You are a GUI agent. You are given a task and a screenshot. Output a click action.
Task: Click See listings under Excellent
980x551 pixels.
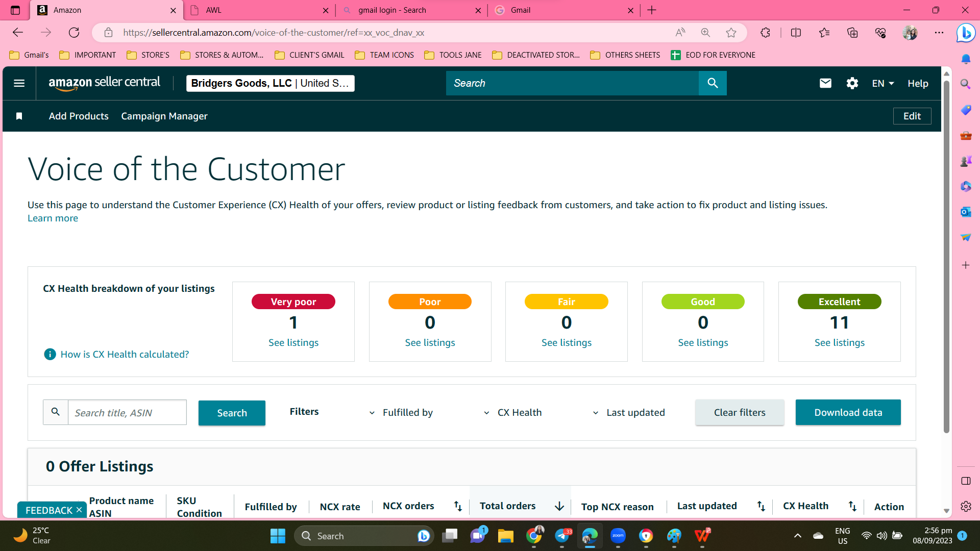pyautogui.click(x=840, y=343)
